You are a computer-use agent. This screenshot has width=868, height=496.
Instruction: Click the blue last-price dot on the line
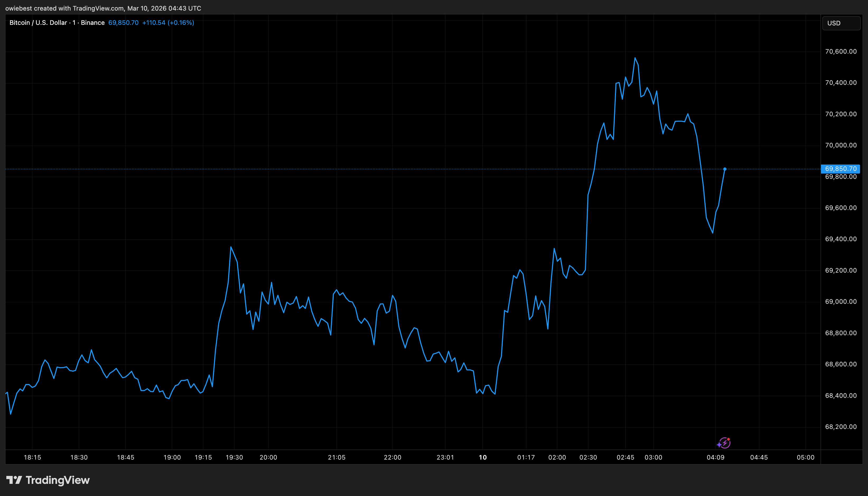(x=725, y=169)
